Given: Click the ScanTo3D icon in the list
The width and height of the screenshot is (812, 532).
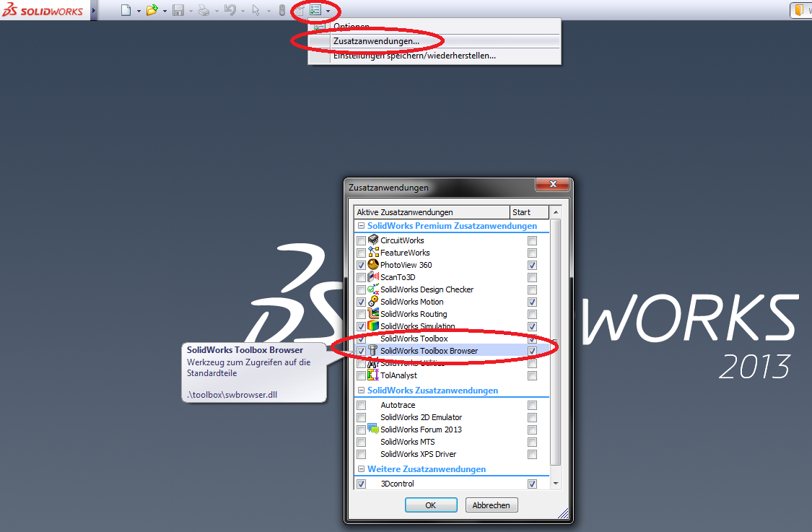Looking at the screenshot, I should point(373,276).
